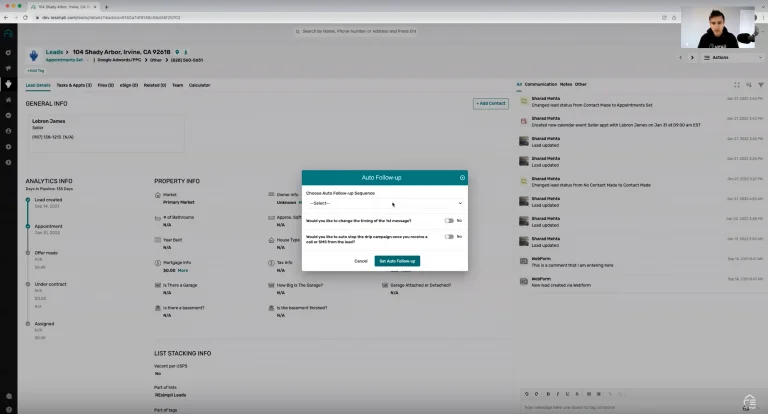The width and height of the screenshot is (768, 414).
Task: Toggle italic in message editor
Action: pyautogui.click(x=557, y=394)
